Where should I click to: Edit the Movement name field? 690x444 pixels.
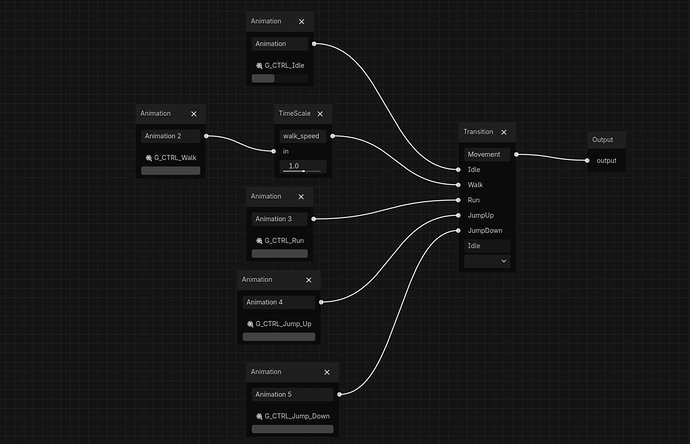pos(487,154)
